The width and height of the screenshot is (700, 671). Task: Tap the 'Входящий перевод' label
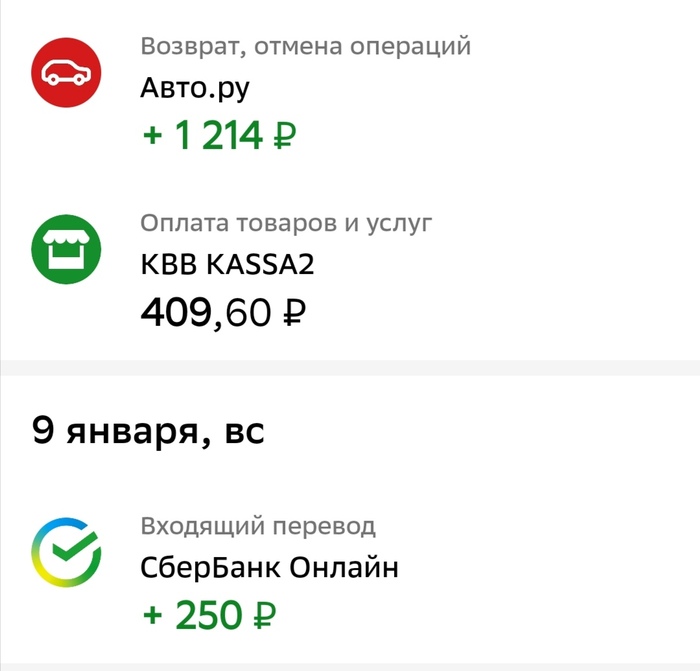pos(258,526)
